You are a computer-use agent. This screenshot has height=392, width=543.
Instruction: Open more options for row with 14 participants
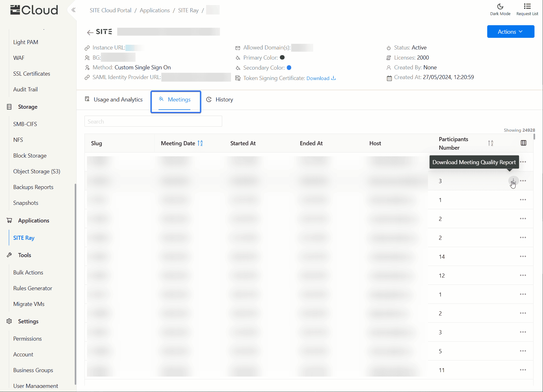tap(523, 257)
